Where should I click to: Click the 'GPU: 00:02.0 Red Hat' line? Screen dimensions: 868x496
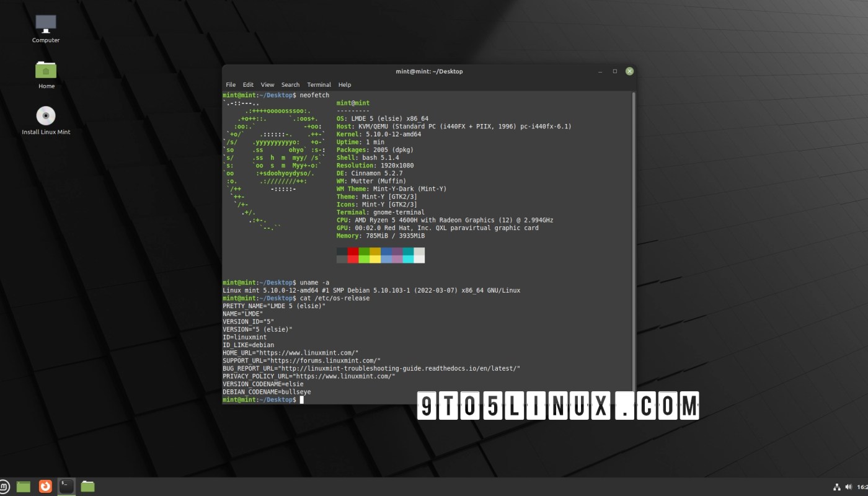coord(437,228)
